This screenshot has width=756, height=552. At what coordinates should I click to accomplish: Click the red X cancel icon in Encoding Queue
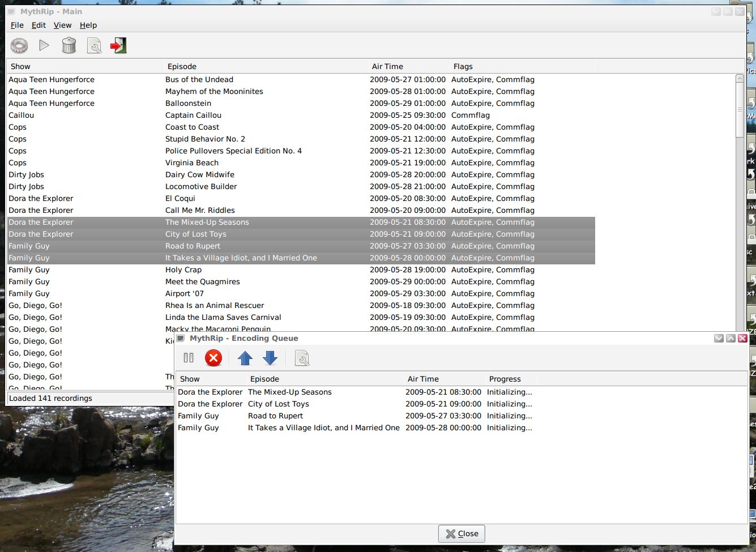(213, 358)
